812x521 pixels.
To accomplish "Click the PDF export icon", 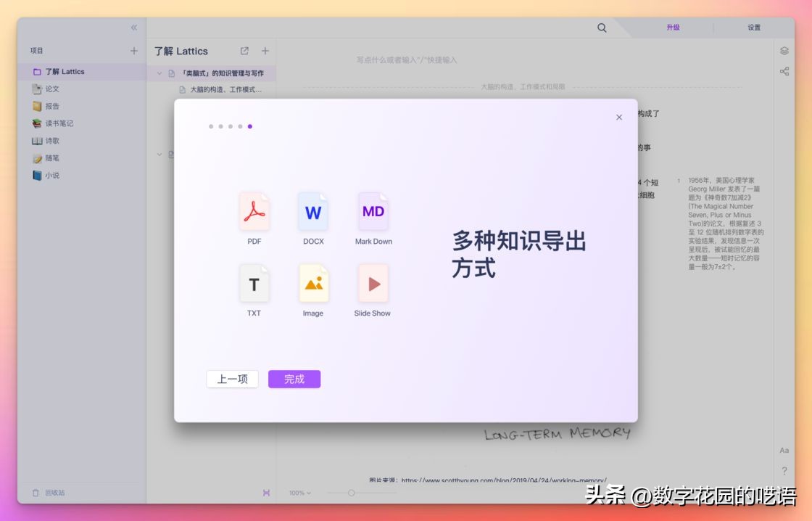I will pos(254,211).
